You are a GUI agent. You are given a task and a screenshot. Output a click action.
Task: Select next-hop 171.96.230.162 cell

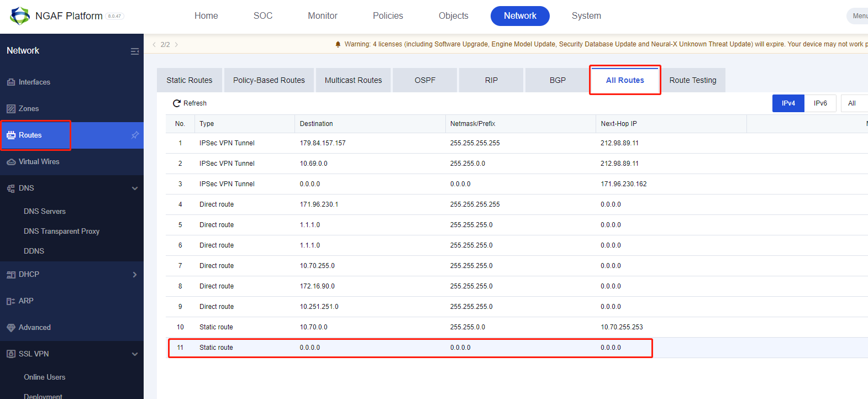pos(624,184)
